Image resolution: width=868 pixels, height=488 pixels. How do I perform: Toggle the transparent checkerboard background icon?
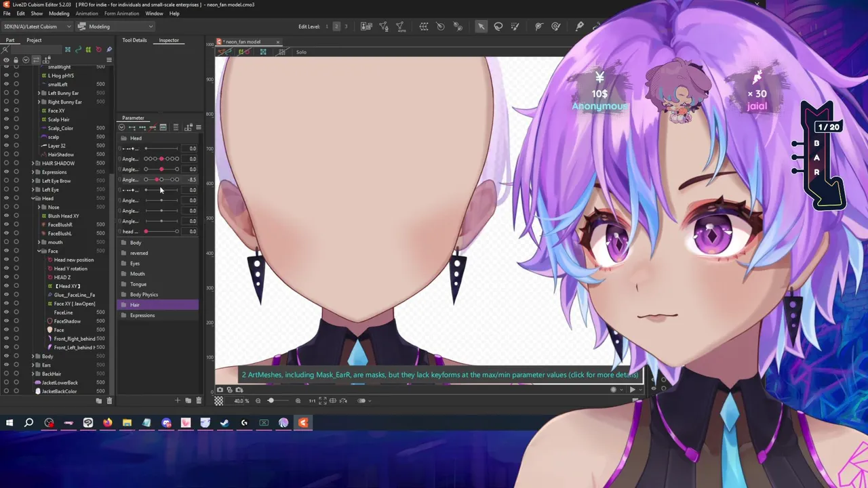218,401
